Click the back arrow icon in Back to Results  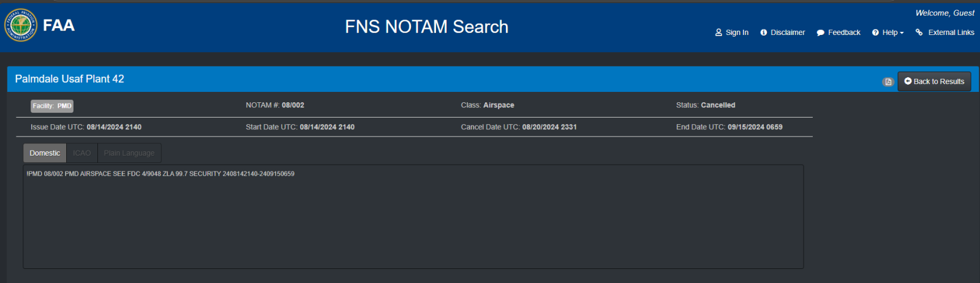tap(908, 81)
